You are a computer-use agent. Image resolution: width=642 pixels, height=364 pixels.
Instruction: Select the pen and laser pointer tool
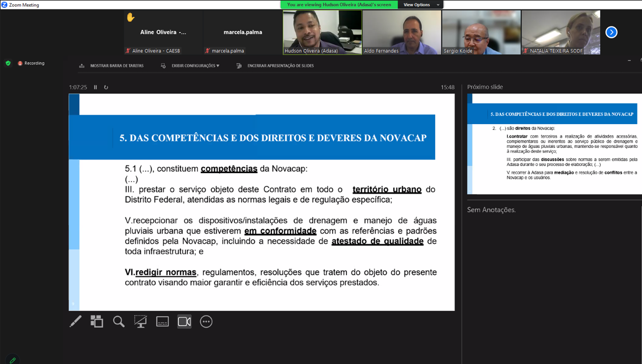tap(76, 322)
